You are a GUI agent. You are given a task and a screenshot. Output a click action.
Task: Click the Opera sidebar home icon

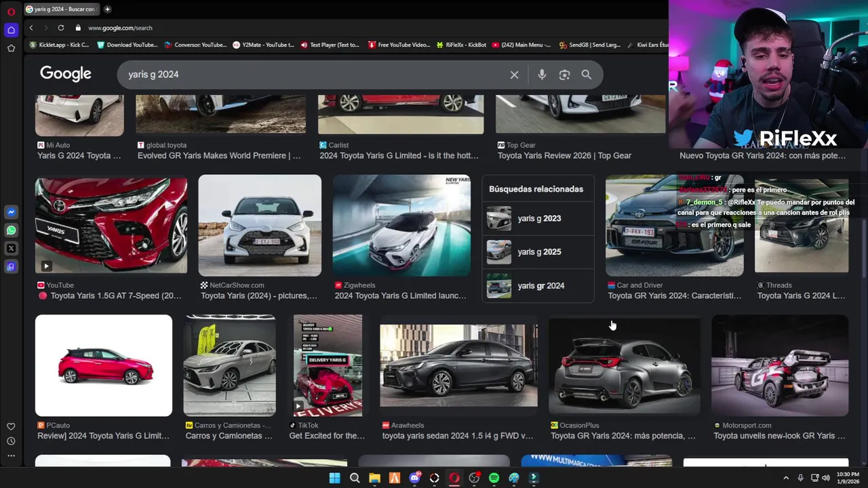[x=11, y=30]
